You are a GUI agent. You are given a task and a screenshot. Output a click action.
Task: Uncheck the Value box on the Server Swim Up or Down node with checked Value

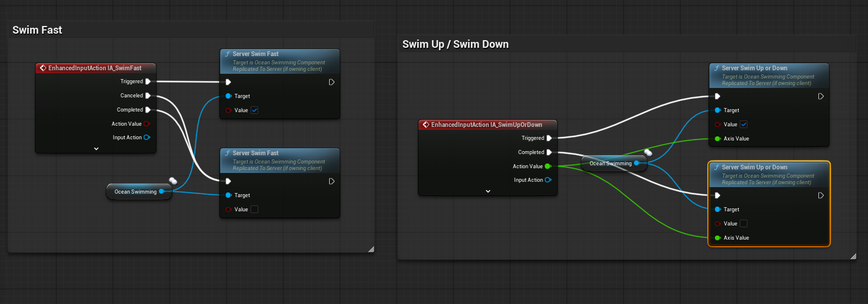pyautogui.click(x=744, y=125)
